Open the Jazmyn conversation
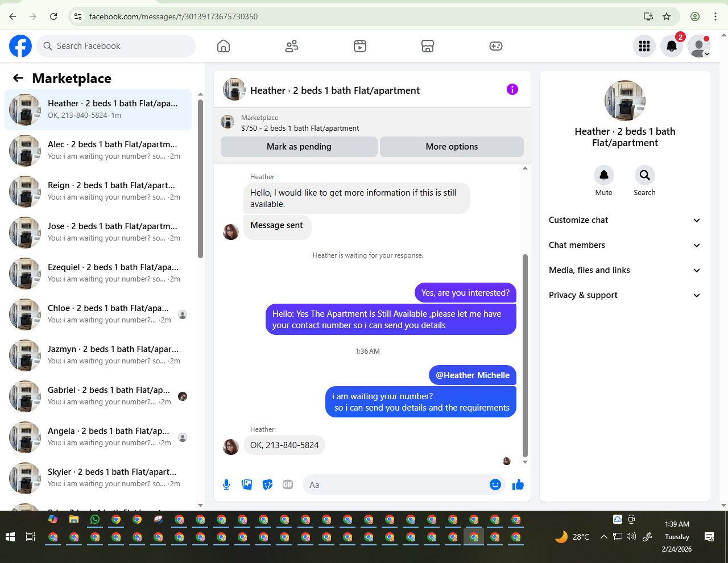 coord(98,355)
